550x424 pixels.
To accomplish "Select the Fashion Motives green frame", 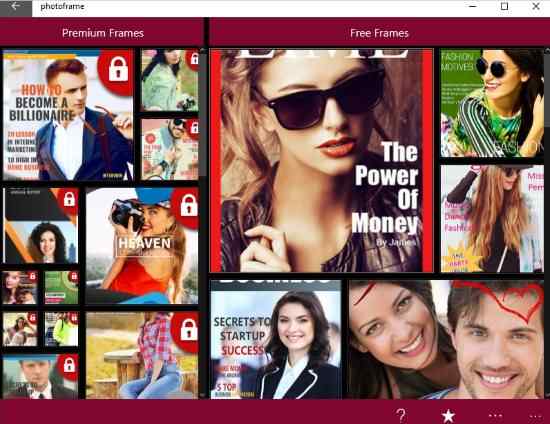I will click(492, 103).
